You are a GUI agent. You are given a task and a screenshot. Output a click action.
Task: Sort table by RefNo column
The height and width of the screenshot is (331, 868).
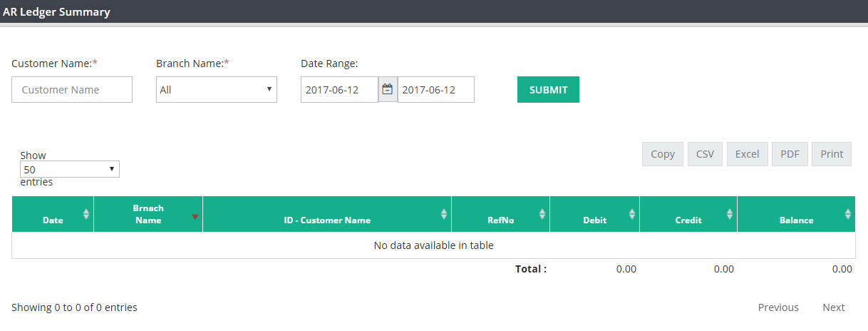point(500,214)
